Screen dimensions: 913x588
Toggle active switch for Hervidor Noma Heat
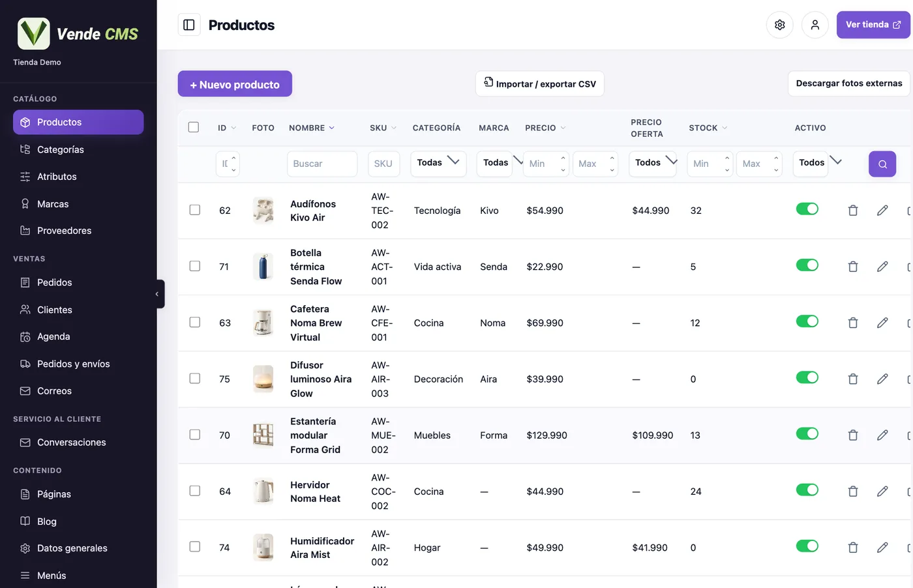(x=807, y=490)
